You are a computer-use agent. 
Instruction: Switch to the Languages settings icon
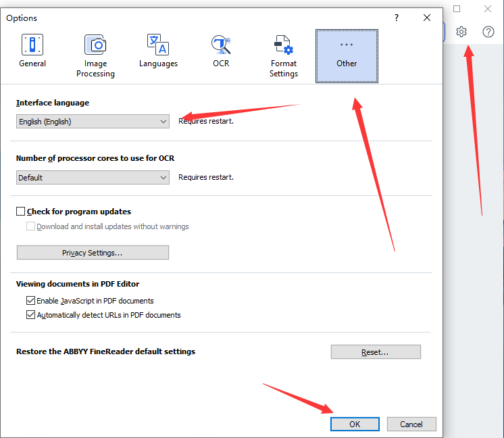click(x=158, y=45)
